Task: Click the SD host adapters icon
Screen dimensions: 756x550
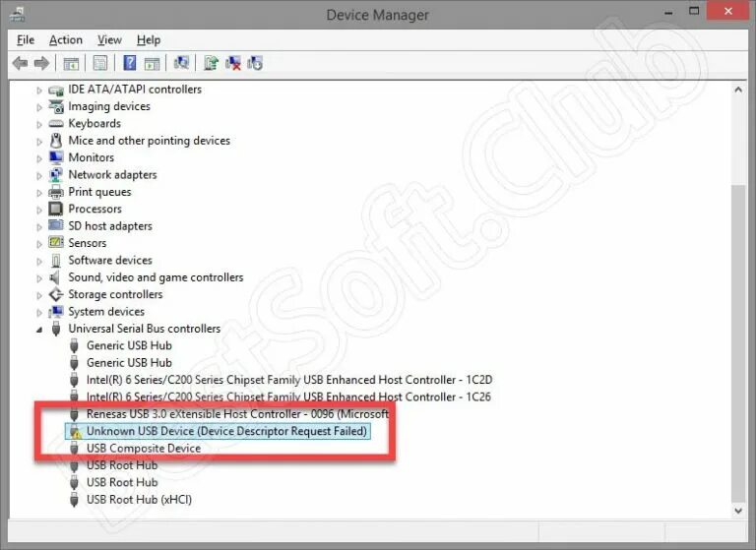Action: pos(56,225)
